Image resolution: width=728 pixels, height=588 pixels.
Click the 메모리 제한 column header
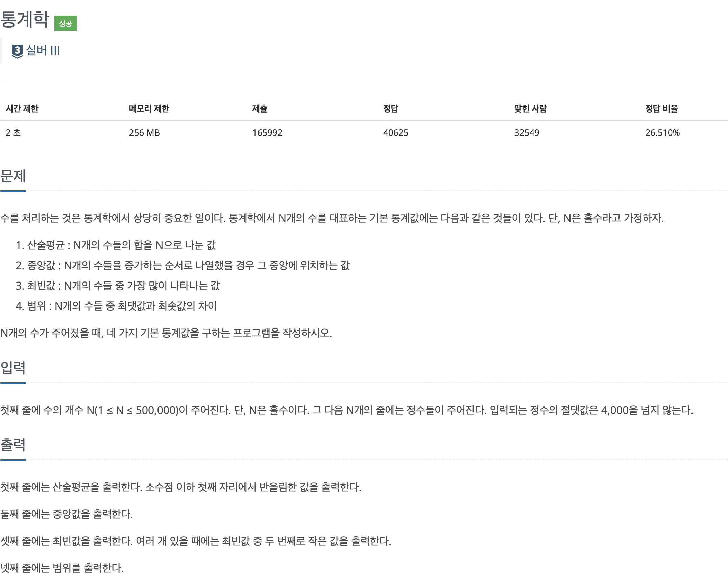pos(149,109)
